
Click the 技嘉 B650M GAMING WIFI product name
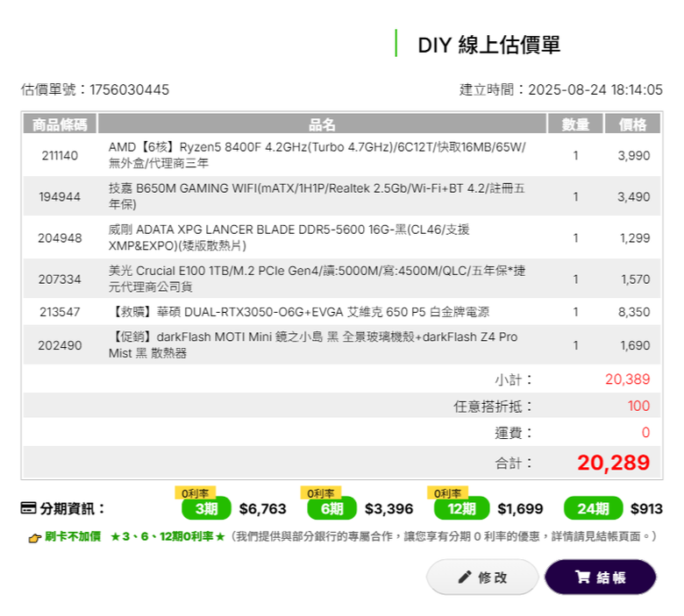point(317,196)
